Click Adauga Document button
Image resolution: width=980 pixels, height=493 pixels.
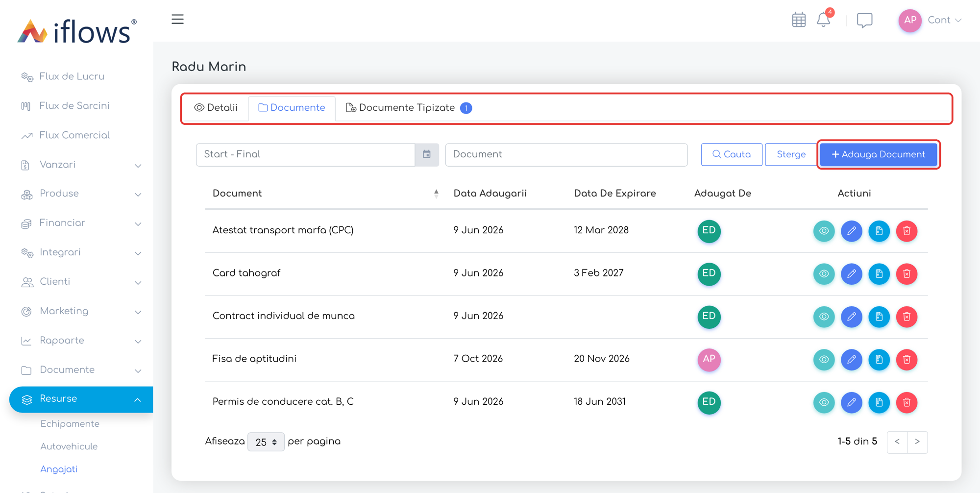[x=879, y=154]
